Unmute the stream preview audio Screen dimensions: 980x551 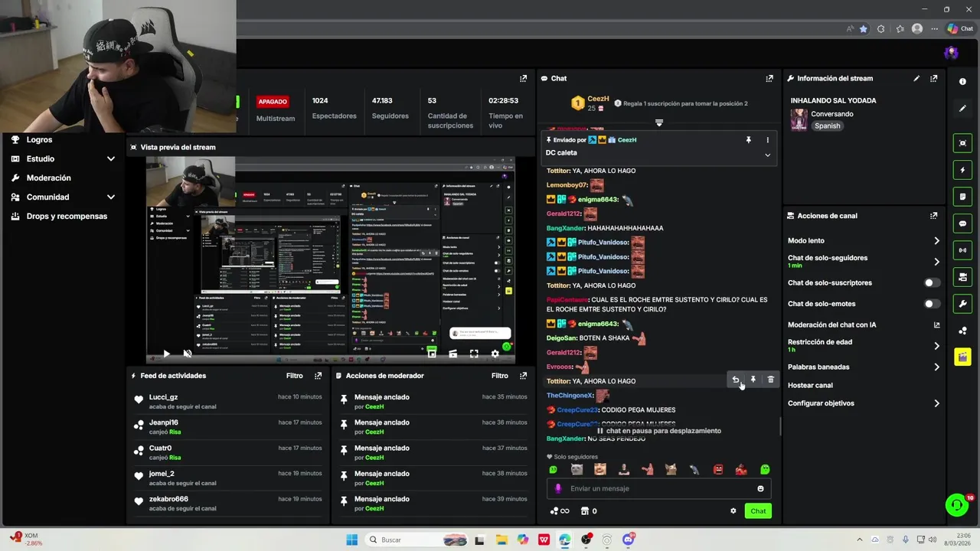pos(187,354)
